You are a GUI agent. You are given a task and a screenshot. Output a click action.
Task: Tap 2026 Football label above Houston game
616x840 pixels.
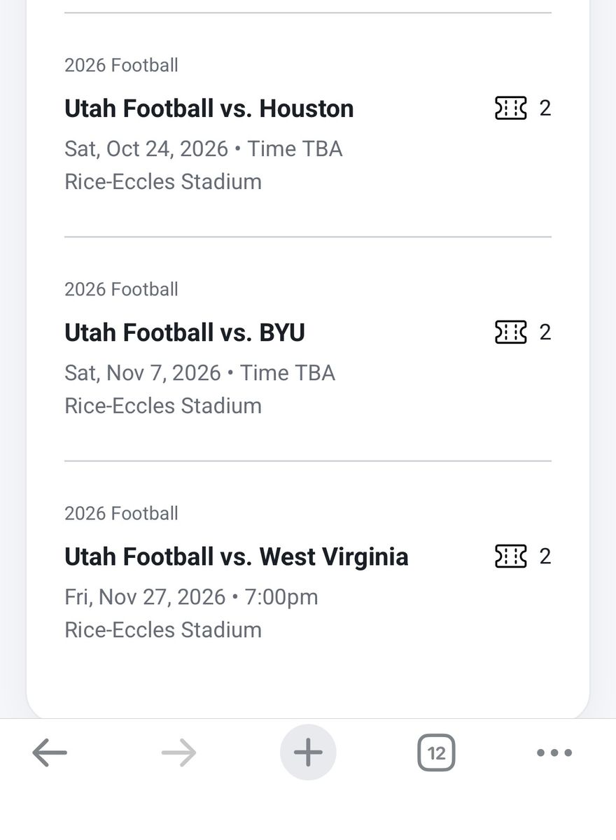[x=122, y=65]
